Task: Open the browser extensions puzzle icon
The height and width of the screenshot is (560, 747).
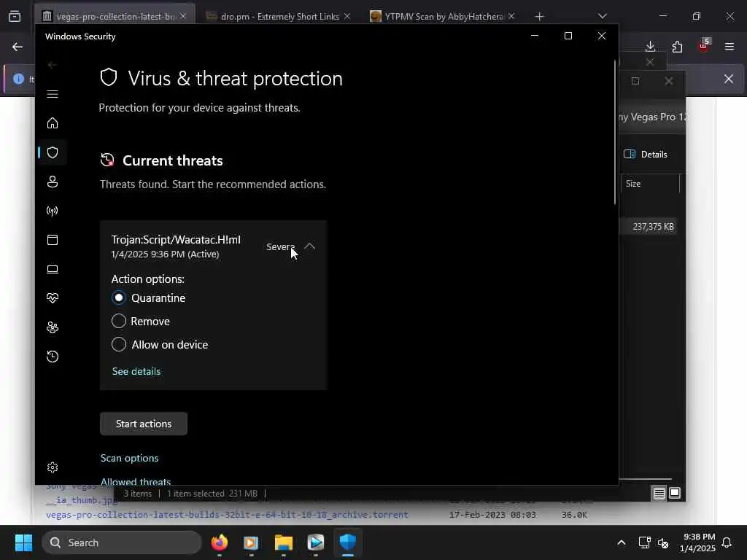Action: coord(677,47)
